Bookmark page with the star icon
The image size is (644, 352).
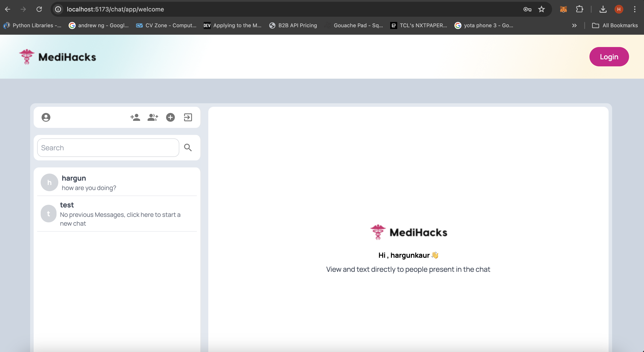click(542, 9)
